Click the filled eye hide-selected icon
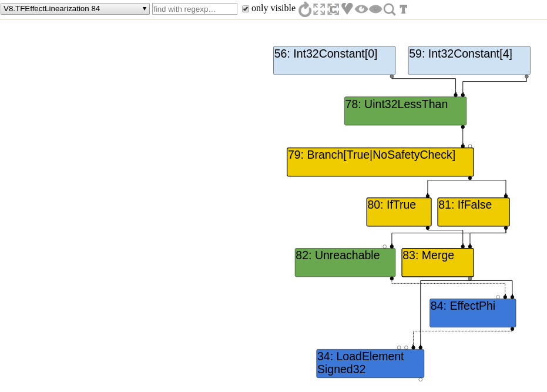This screenshot has width=547, height=392. 375,9
